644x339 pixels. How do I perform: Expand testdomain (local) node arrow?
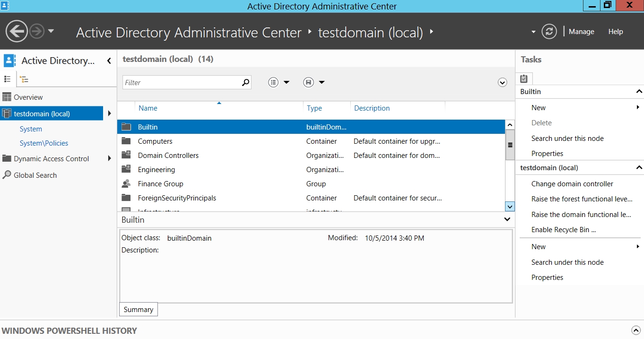[110, 113]
